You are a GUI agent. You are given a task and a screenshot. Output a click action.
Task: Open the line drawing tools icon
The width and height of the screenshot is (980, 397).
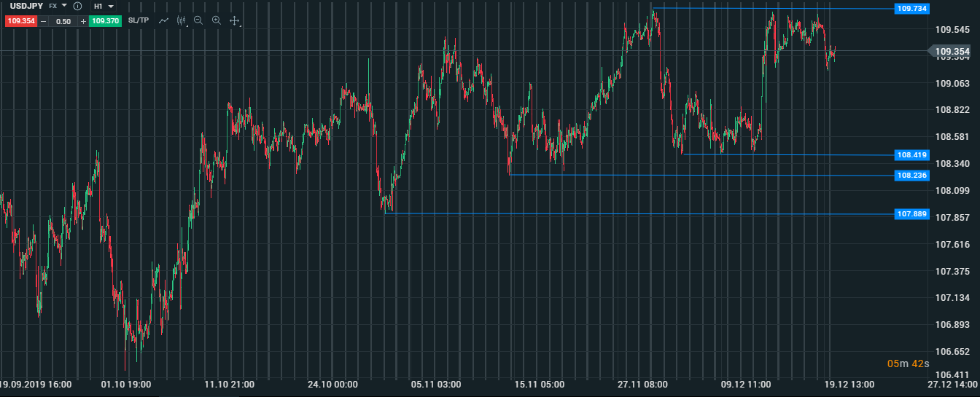point(164,20)
